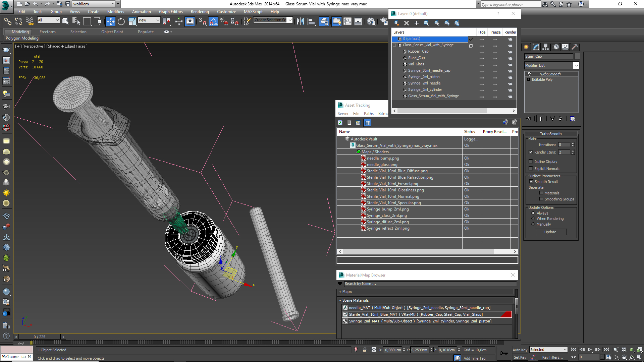This screenshot has height=362, width=644.
Task: Refresh the Asset Tracking list
Action: [x=340, y=123]
